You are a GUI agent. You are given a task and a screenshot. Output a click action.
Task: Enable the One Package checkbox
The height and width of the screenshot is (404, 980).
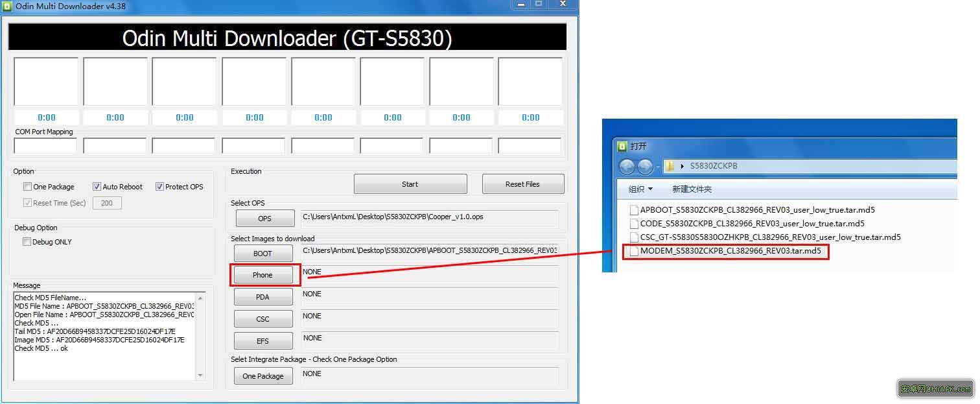[27, 187]
